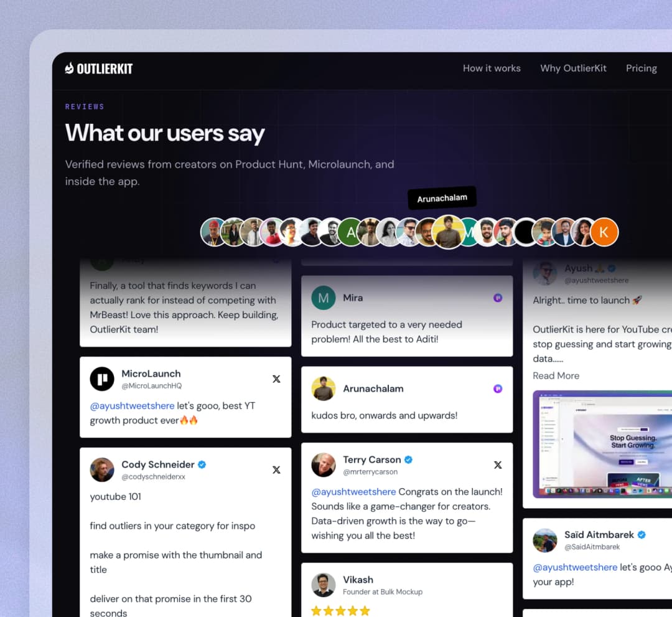The height and width of the screenshot is (617, 672).
Task: Go to the Pricing nav item
Action: [x=641, y=68]
